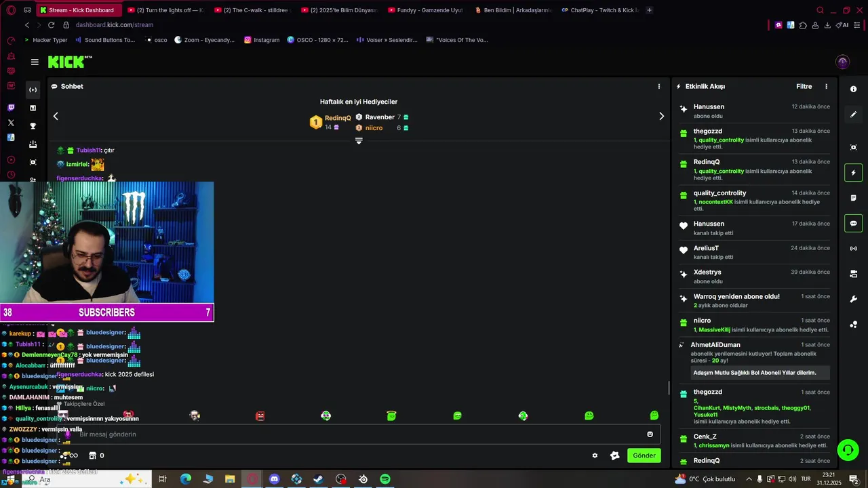Open the emoji picker in message box
Viewport: 868px width, 488px height.
click(650, 434)
